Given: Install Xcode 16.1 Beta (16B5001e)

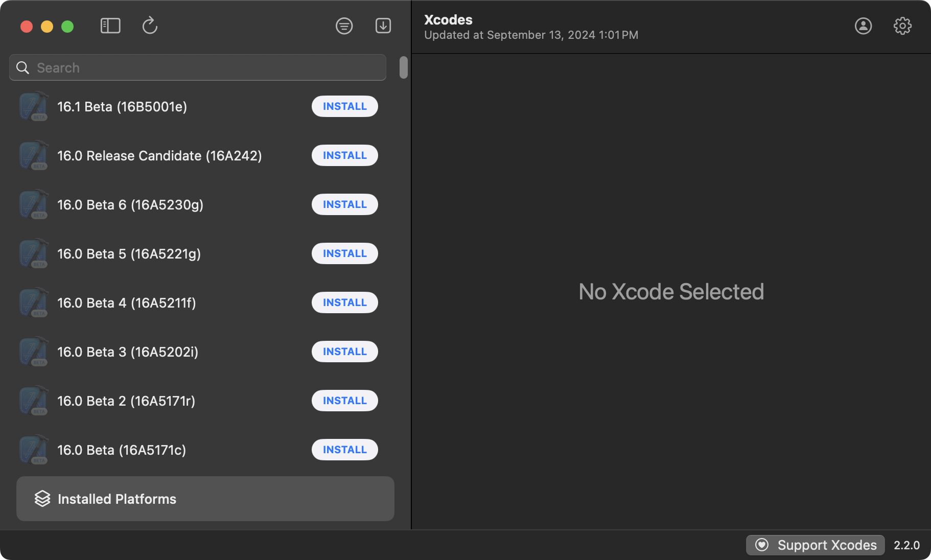Looking at the screenshot, I should [344, 106].
